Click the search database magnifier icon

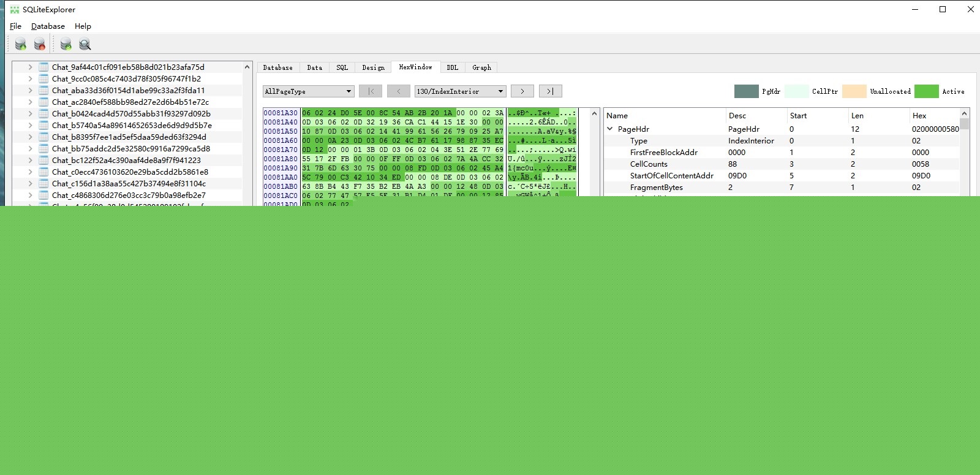(x=85, y=44)
